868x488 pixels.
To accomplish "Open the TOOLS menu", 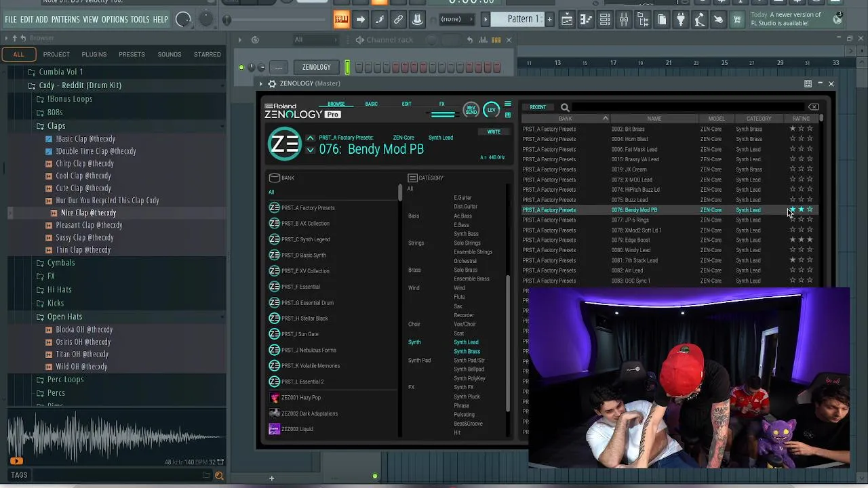I will point(140,20).
